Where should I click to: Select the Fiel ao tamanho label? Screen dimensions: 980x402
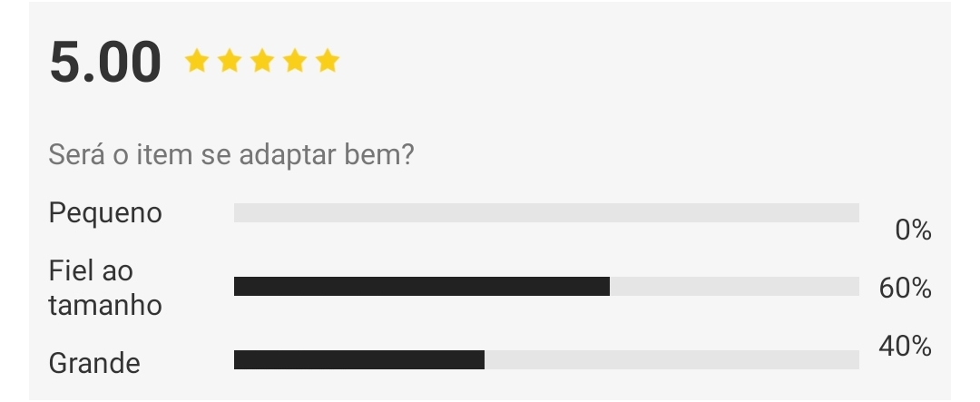point(105,289)
